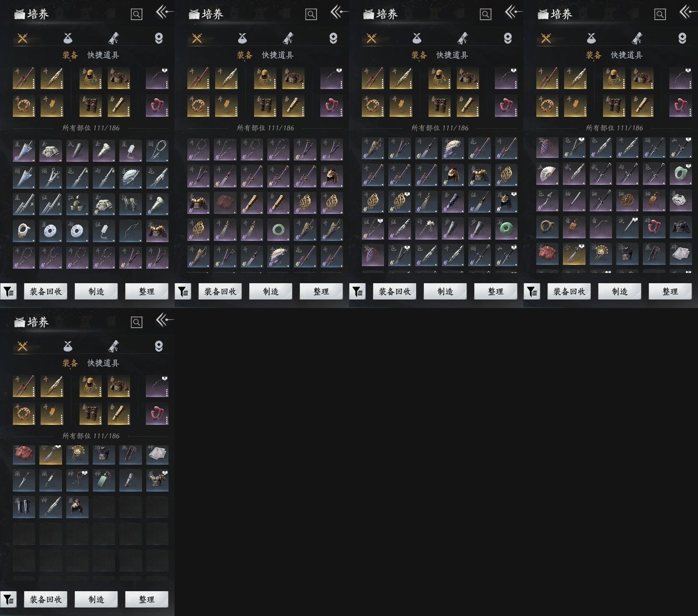
Task: Select 装备 tab in bottom-left panel
Action: click(x=70, y=363)
